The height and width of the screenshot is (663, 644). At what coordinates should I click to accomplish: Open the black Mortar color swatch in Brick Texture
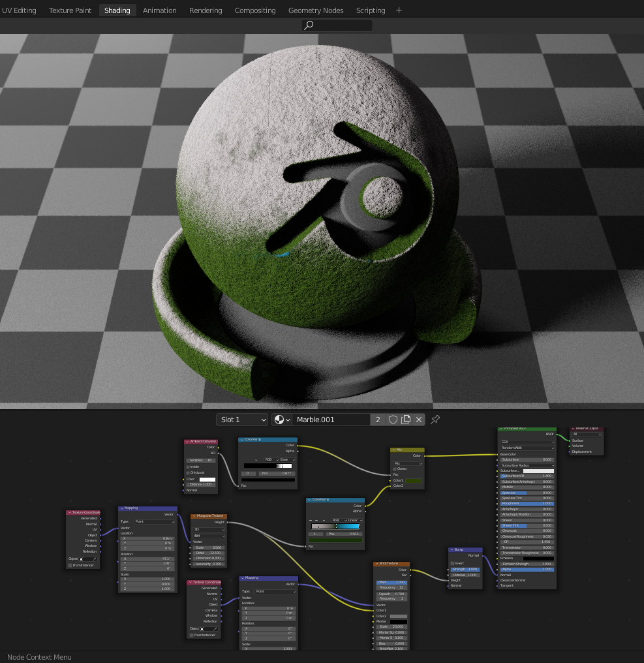[398, 621]
